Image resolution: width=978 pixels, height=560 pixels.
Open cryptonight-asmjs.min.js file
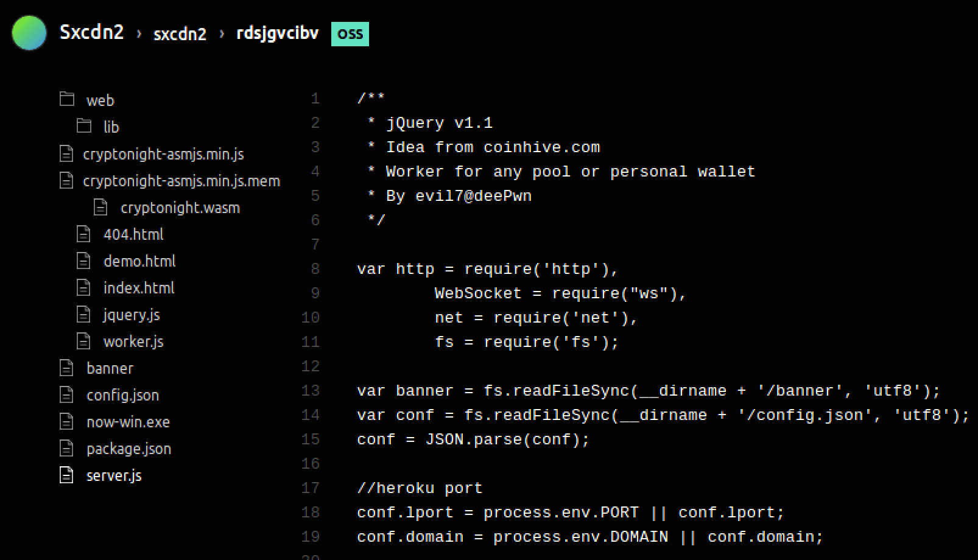[163, 154]
